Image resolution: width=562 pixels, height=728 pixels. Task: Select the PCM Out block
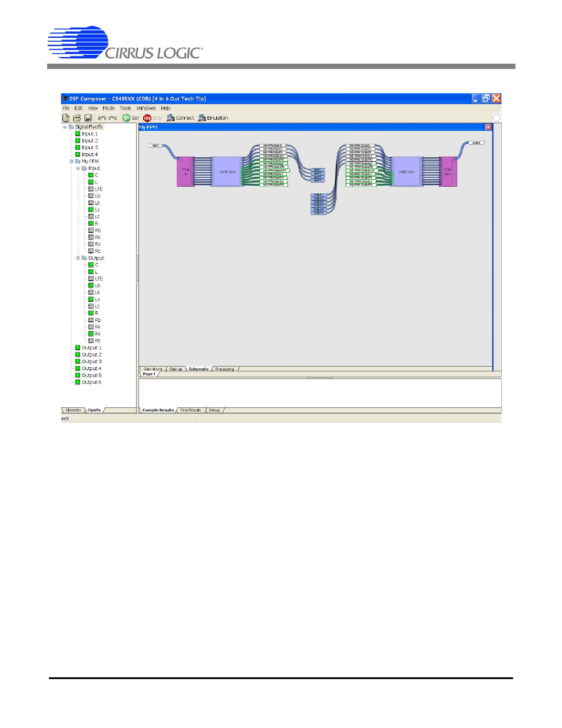tap(448, 172)
